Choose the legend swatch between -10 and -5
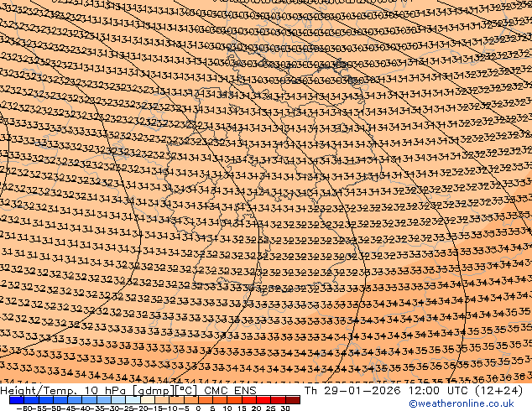This screenshot has width=532, height=411. (176, 400)
